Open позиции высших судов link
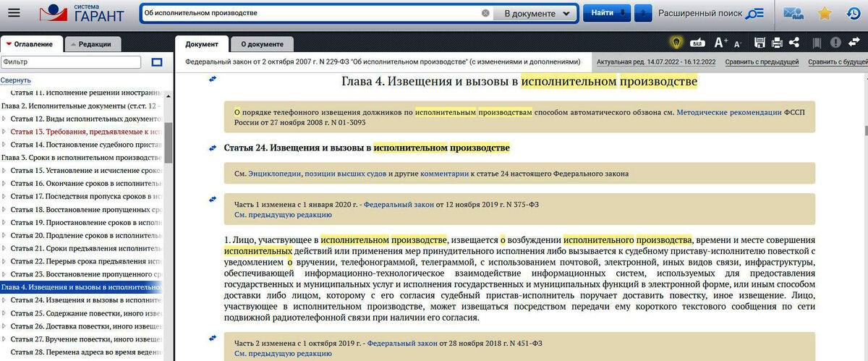The image size is (868, 361). pyautogui.click(x=345, y=174)
